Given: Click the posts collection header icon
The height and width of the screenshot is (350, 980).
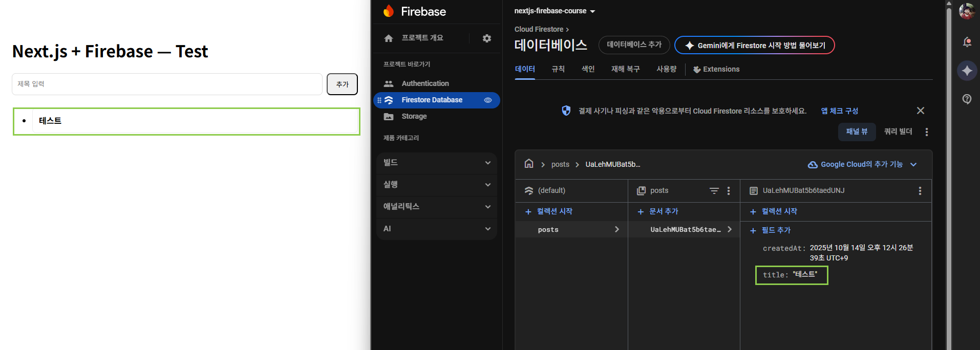Looking at the screenshot, I should (x=641, y=191).
